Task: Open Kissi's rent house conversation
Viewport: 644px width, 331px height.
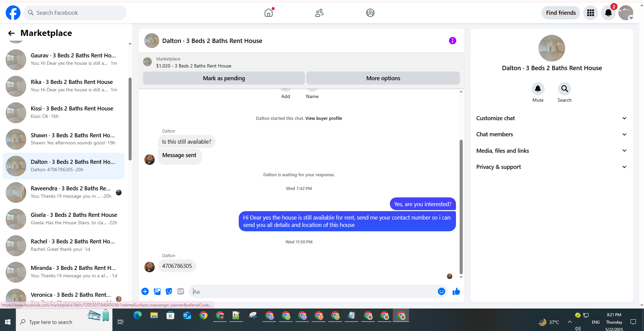Action: tap(64, 112)
